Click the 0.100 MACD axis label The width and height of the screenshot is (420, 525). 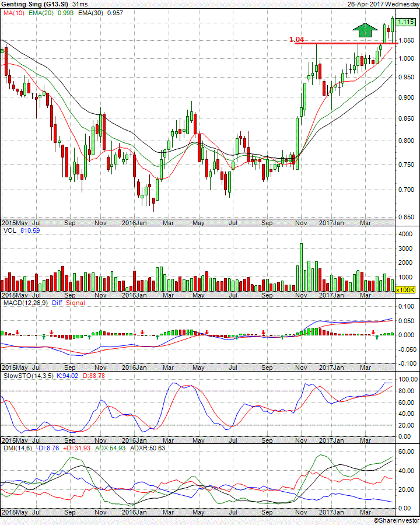point(407,306)
